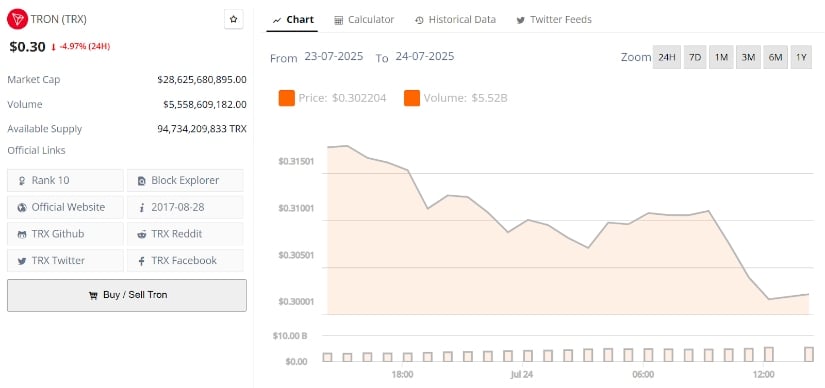Viewport: 825px width, 388px height.
Task: Select the 24H zoom range
Action: 667,57
